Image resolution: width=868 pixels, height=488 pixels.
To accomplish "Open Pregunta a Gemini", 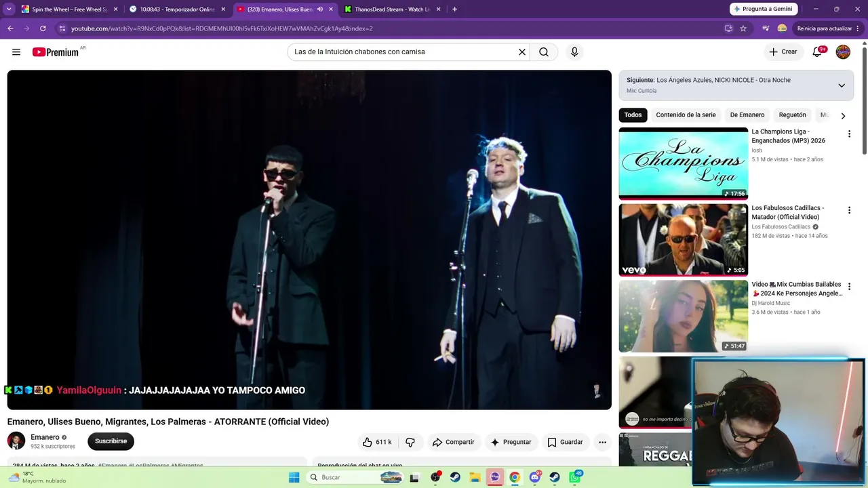I will [x=762, y=9].
